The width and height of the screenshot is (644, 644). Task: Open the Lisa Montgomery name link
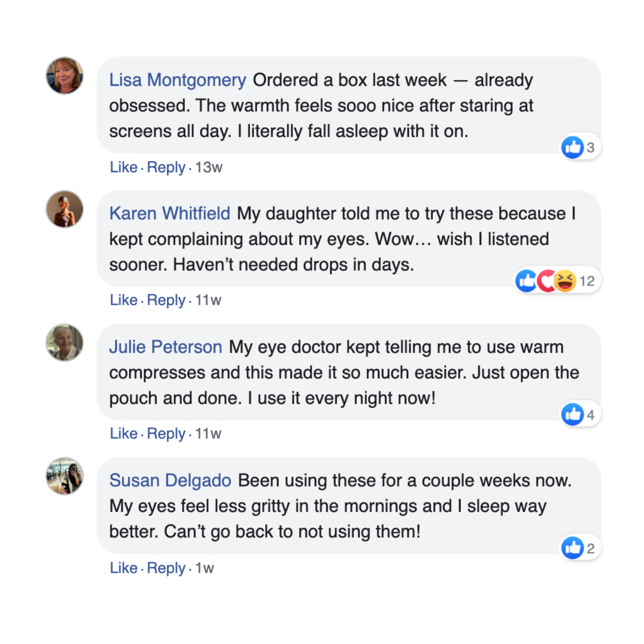coord(177,80)
